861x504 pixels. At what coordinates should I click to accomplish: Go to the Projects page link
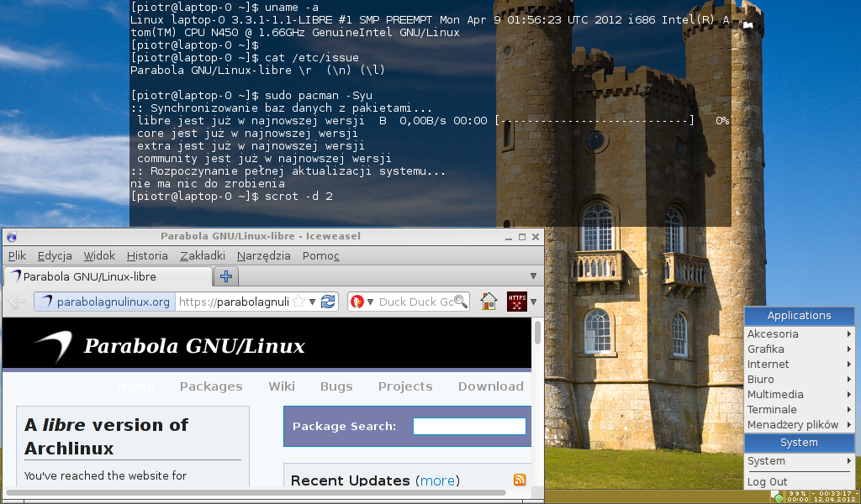pyautogui.click(x=405, y=386)
